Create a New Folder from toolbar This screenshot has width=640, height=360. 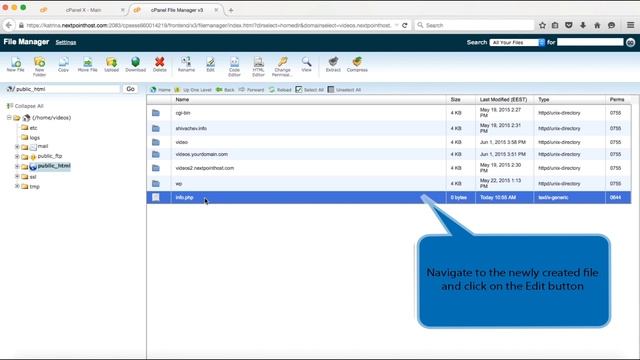click(39, 67)
